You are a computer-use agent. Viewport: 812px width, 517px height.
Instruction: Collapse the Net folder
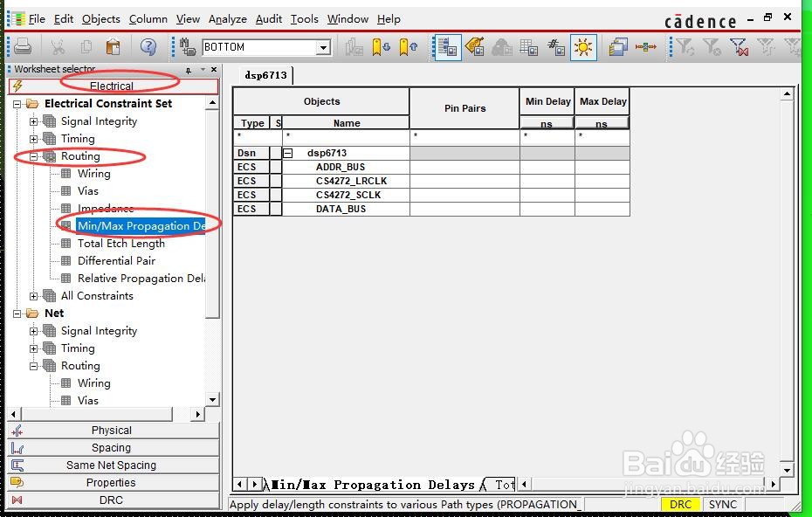(17, 314)
